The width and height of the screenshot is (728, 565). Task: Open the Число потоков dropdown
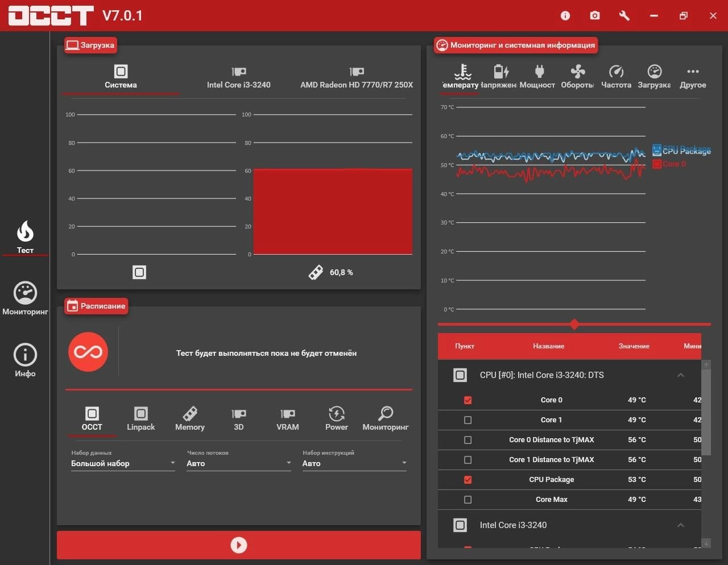(x=239, y=463)
